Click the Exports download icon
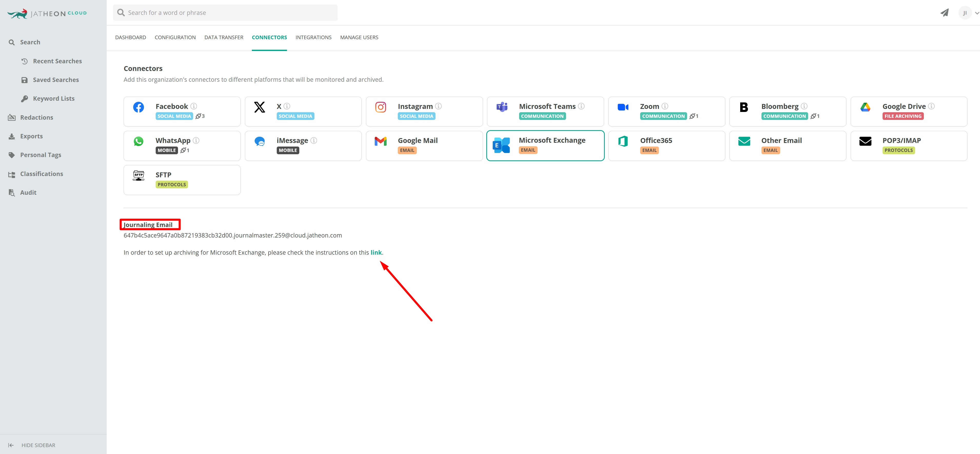The width and height of the screenshot is (980, 454). 12,136
